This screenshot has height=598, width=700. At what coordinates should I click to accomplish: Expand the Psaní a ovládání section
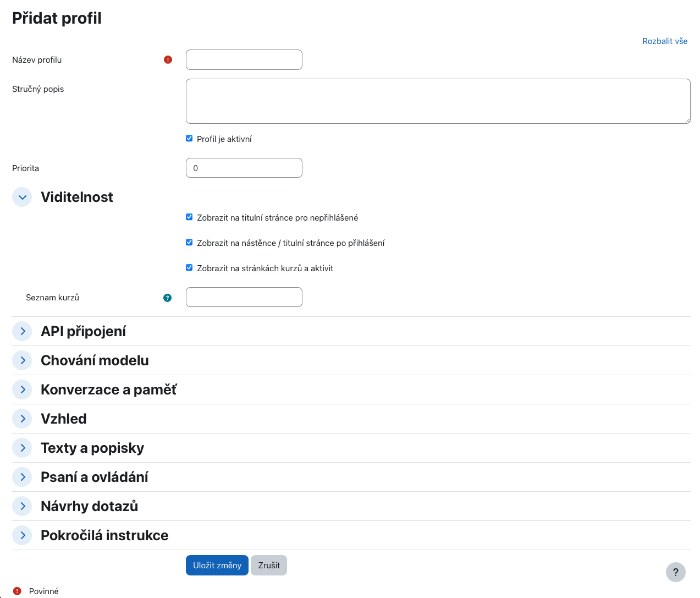[23, 477]
